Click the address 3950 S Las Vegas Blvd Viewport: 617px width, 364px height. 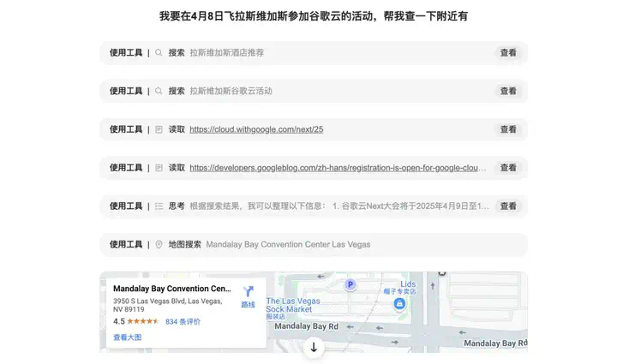(168, 305)
